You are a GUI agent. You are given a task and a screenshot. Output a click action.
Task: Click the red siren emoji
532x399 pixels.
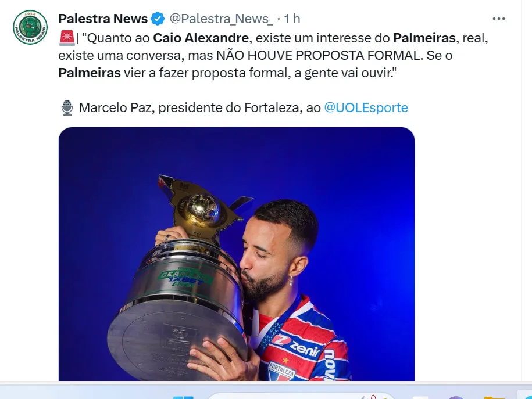click(x=67, y=38)
